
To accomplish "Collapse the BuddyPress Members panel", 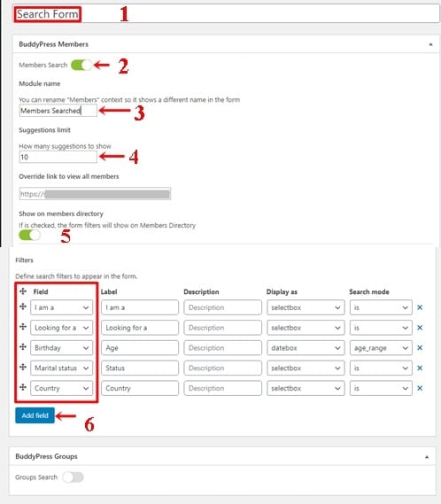I will (430, 44).
